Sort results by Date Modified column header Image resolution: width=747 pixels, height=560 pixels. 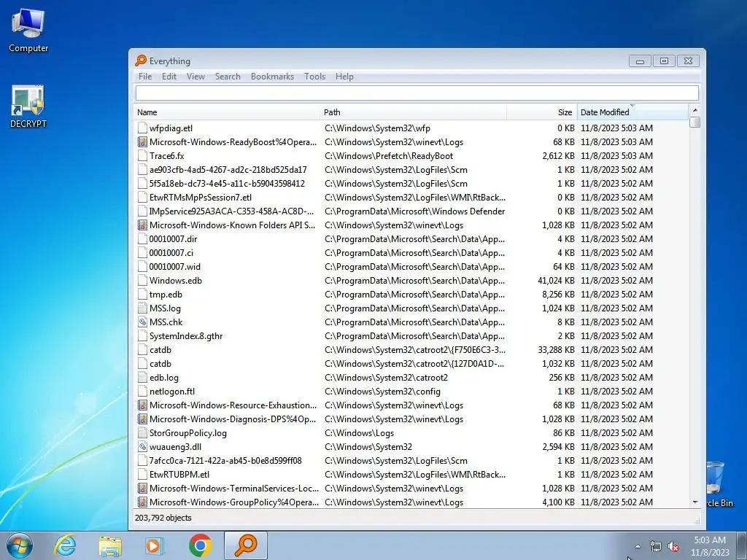[632, 112]
